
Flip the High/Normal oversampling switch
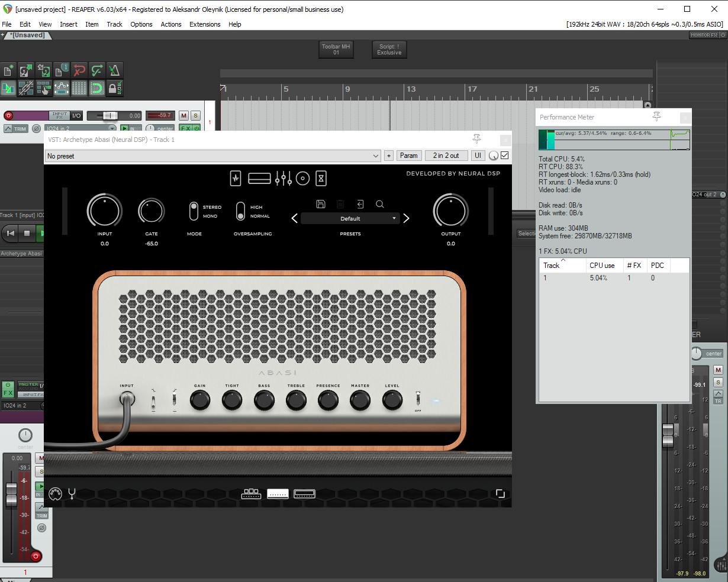240,211
